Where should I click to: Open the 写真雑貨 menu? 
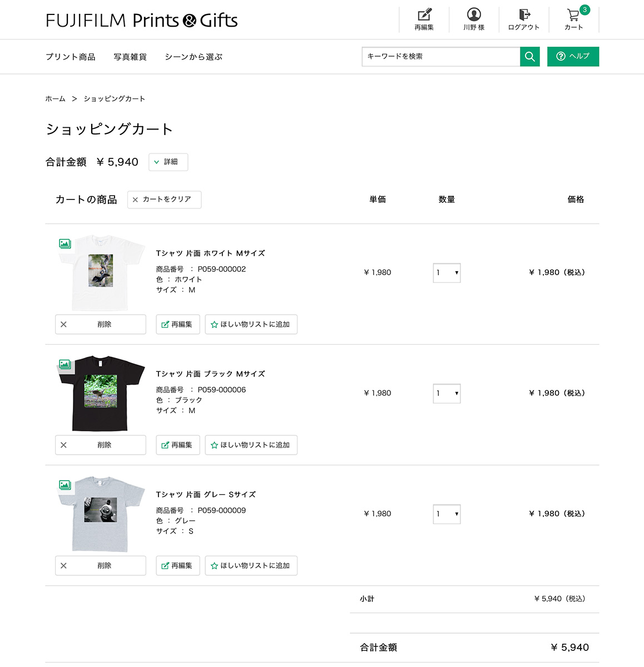[130, 57]
